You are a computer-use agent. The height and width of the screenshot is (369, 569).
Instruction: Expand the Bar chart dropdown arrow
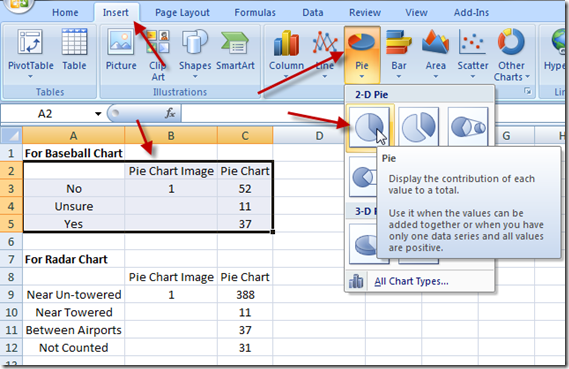point(398,77)
